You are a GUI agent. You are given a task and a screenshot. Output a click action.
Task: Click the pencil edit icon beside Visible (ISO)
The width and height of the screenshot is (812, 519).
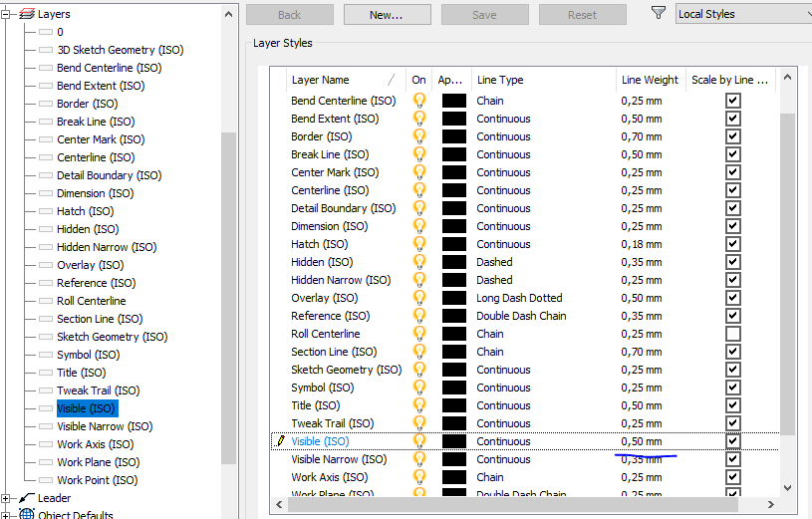click(280, 441)
